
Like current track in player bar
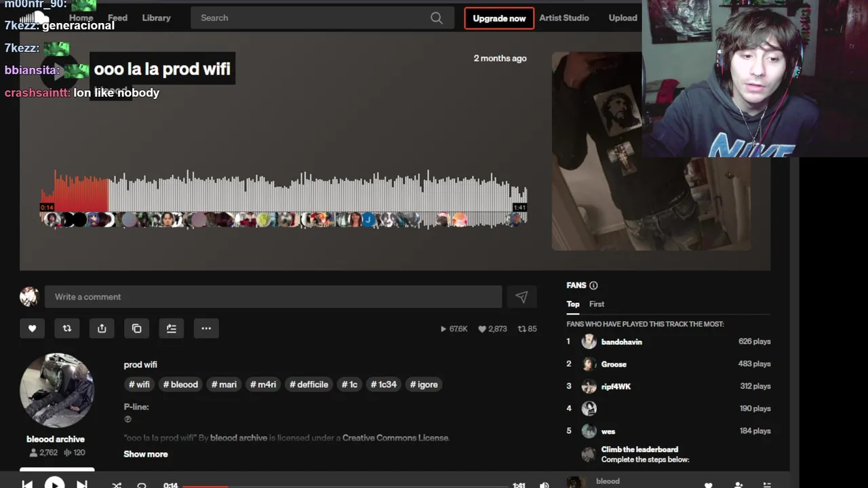click(x=709, y=485)
